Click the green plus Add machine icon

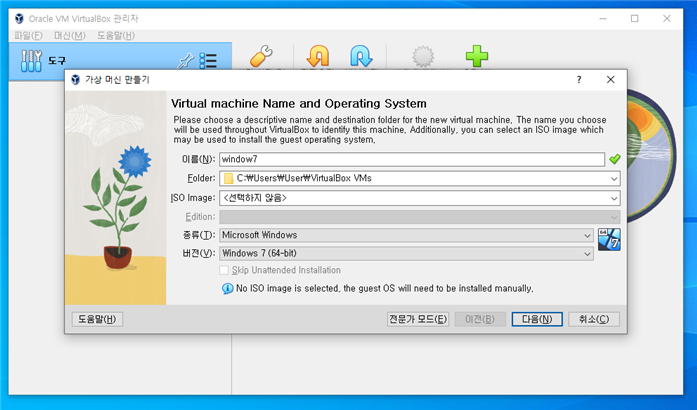coord(477,56)
